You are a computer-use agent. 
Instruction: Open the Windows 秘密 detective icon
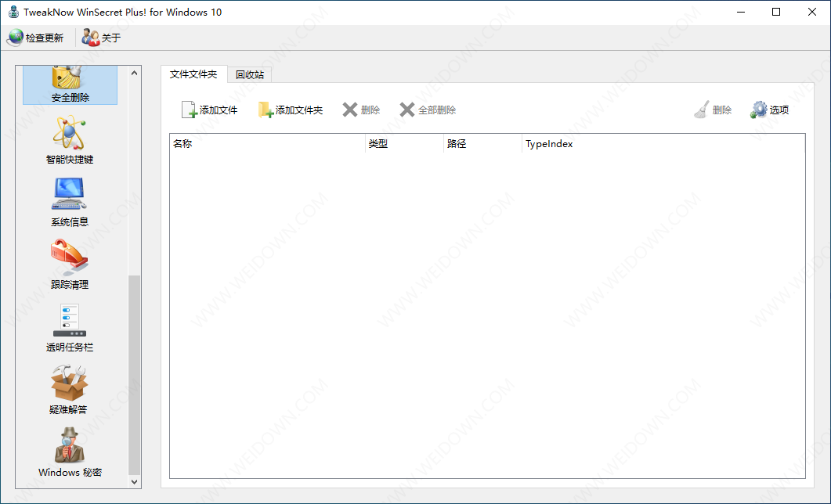[70, 452]
